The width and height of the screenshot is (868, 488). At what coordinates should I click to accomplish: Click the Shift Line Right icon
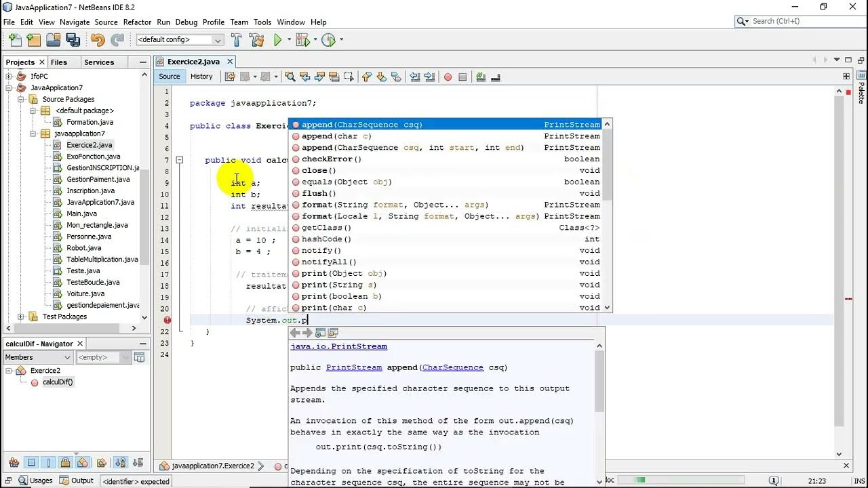(x=429, y=77)
